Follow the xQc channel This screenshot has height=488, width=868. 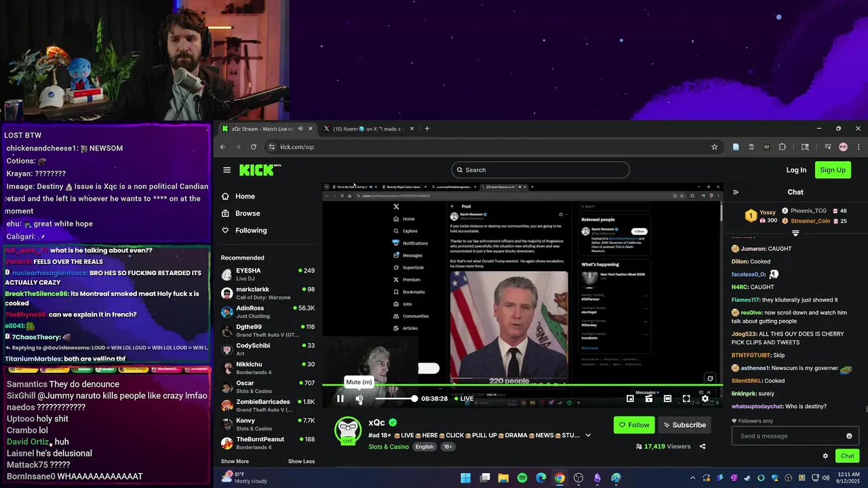[634, 425]
